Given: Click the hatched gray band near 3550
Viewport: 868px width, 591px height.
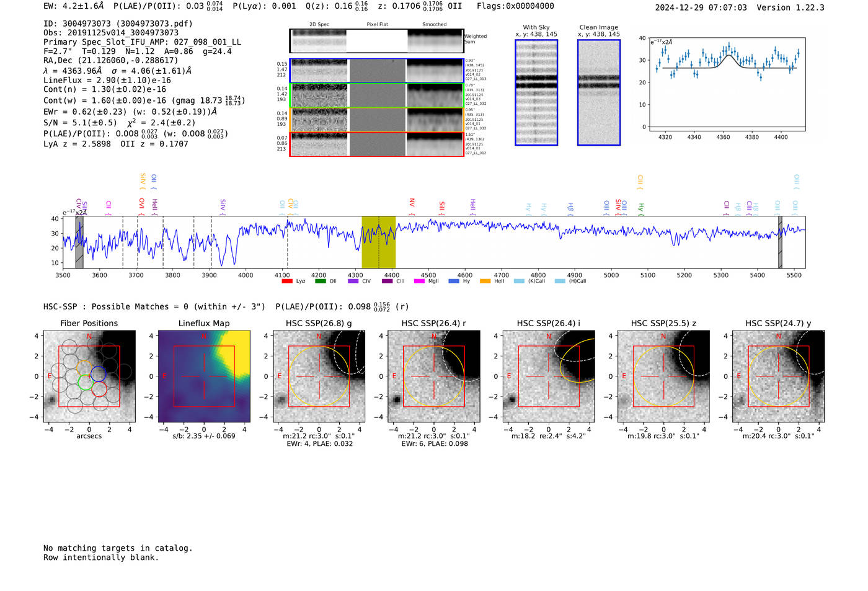Looking at the screenshot, I should pyautogui.click(x=79, y=242).
